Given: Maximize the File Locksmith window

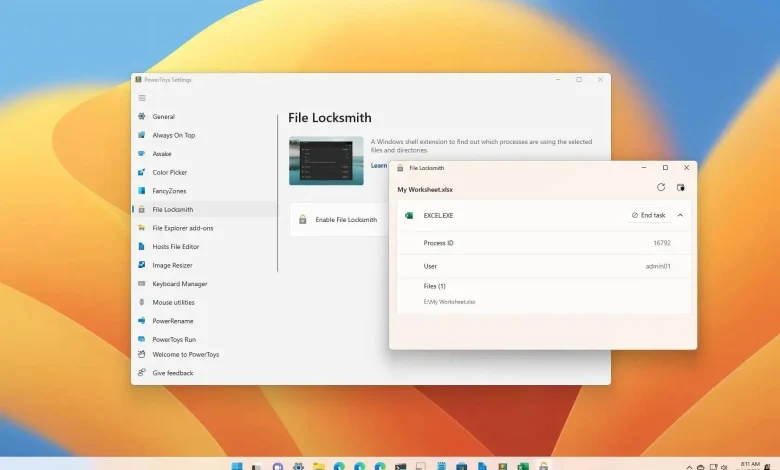Looking at the screenshot, I should [665, 168].
